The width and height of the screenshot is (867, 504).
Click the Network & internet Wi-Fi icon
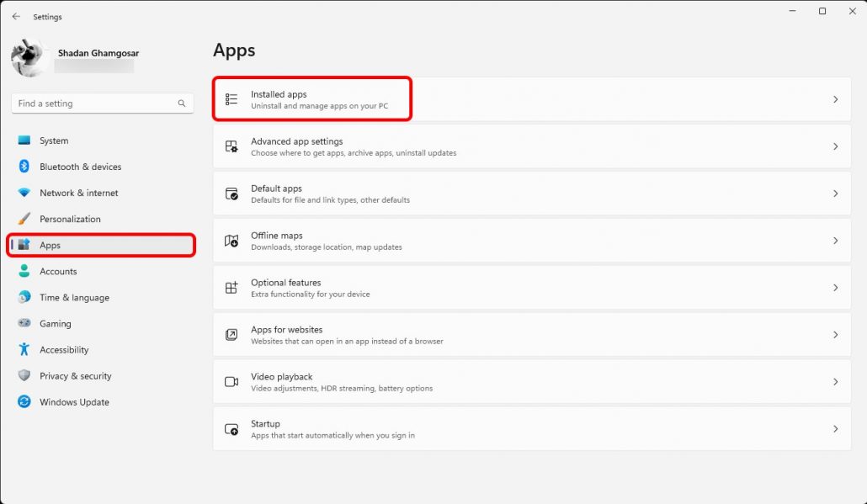[24, 193]
